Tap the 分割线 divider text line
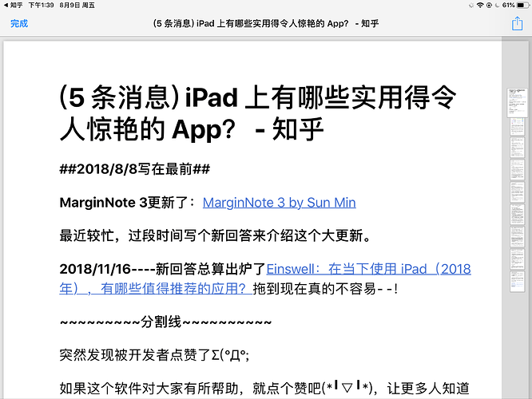This screenshot has width=532, height=399. click(165, 322)
